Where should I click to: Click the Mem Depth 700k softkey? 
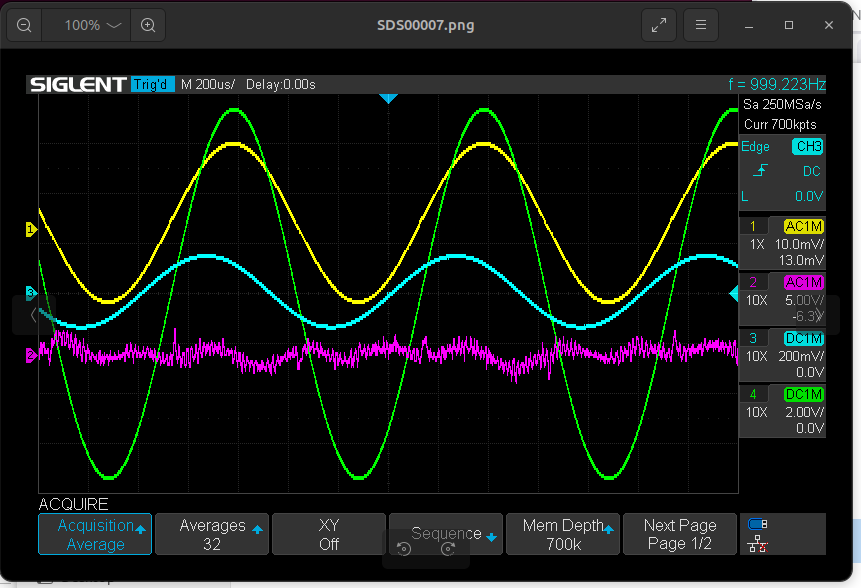click(563, 534)
